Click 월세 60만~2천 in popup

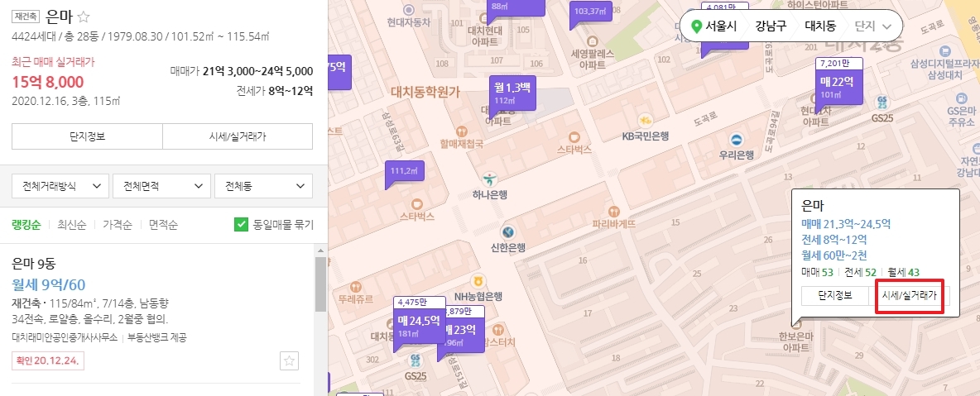(834, 255)
